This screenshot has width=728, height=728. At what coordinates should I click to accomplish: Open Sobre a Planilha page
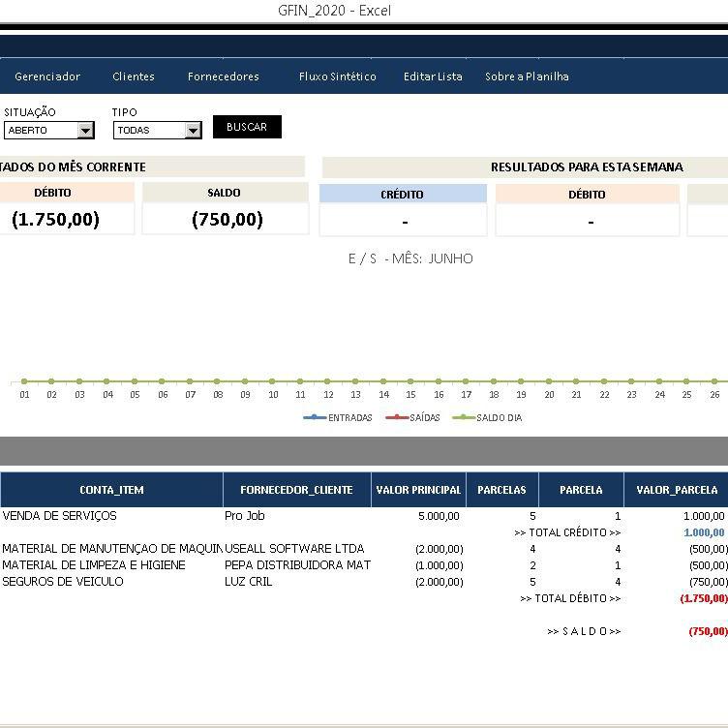527,76
